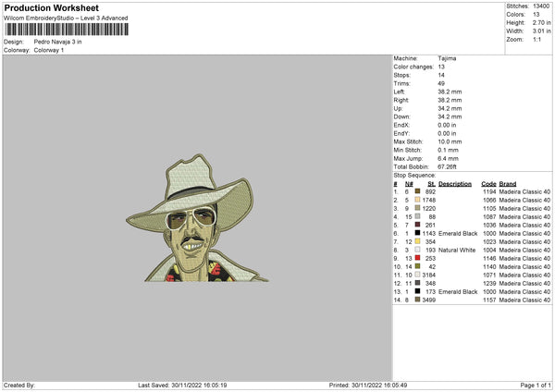Click the 'St.' column header
Viewport: 555px width, 392px height.
(x=431, y=184)
